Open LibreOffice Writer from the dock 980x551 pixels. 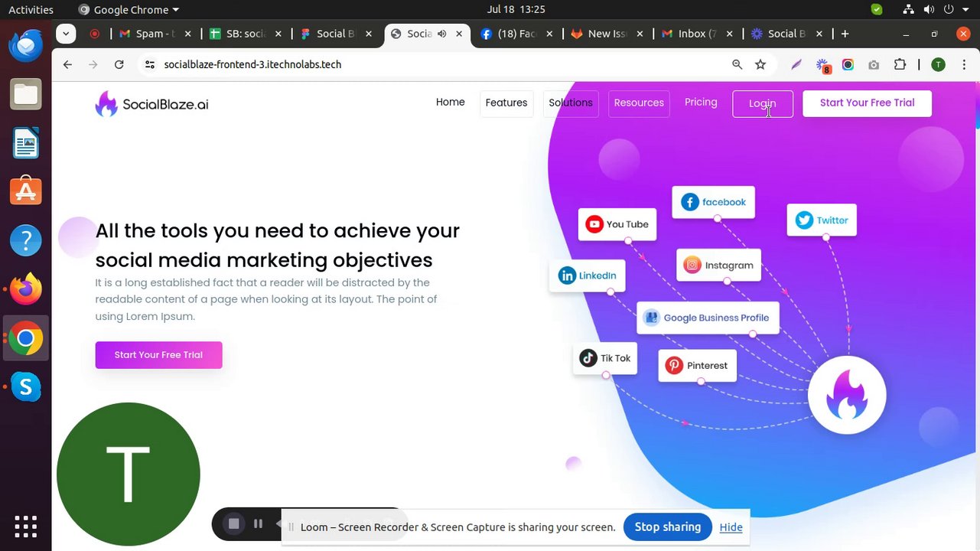tap(25, 143)
